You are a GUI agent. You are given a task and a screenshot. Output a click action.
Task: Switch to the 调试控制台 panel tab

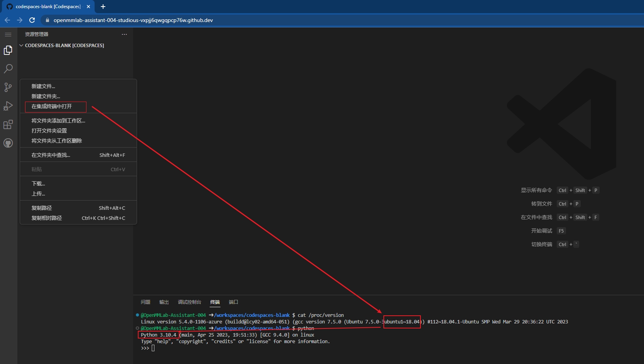click(189, 302)
